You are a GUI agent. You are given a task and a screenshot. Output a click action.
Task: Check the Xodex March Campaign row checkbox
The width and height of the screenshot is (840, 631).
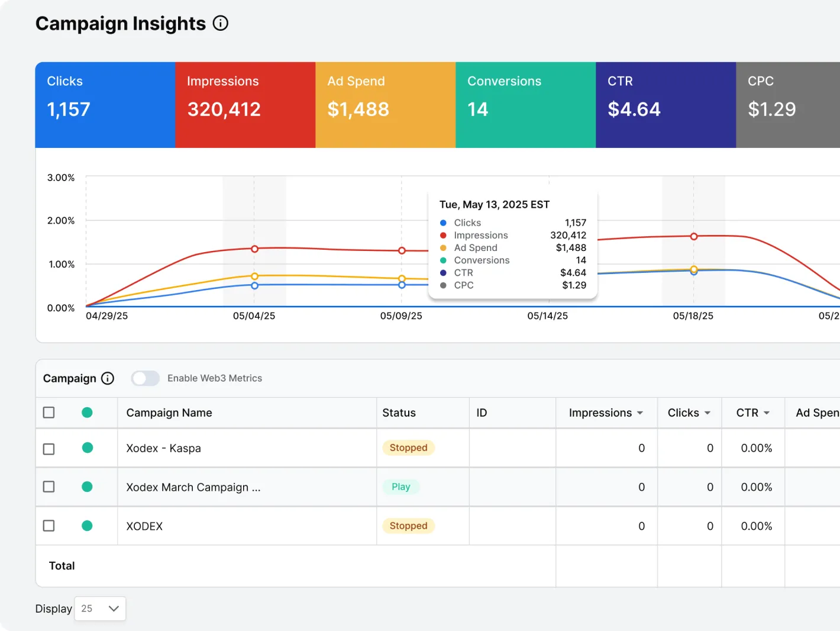[x=49, y=487]
